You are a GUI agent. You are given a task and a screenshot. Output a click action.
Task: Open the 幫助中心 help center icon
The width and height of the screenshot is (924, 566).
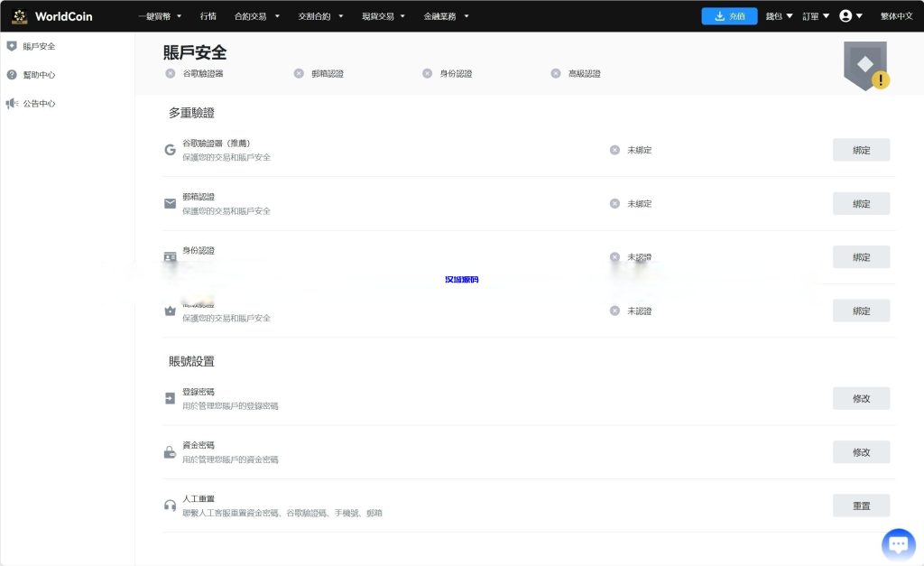[12, 74]
